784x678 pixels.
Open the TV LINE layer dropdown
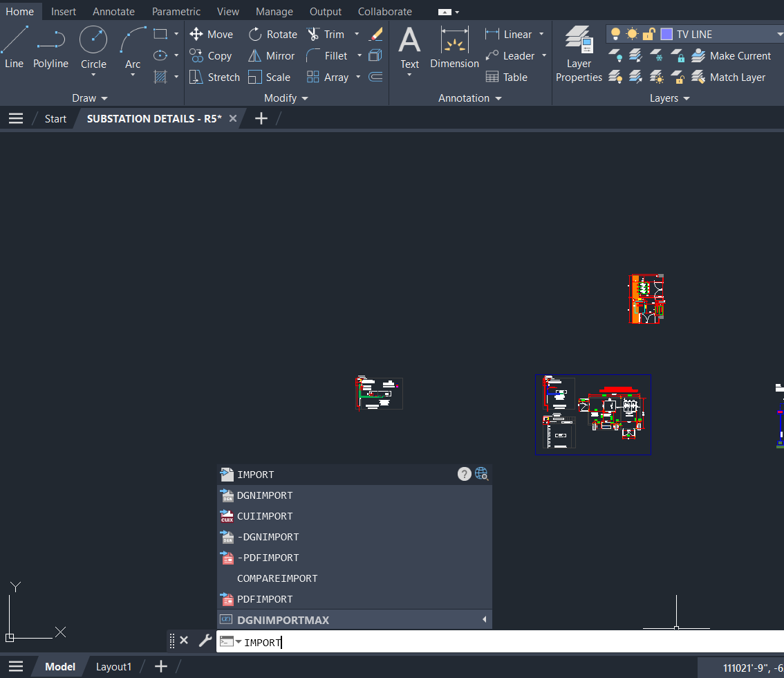[x=778, y=34]
